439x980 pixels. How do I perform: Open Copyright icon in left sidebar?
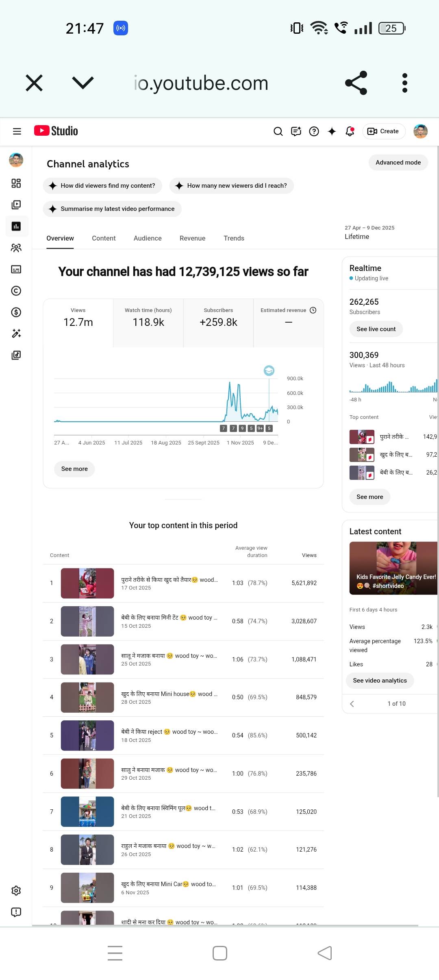tap(16, 291)
